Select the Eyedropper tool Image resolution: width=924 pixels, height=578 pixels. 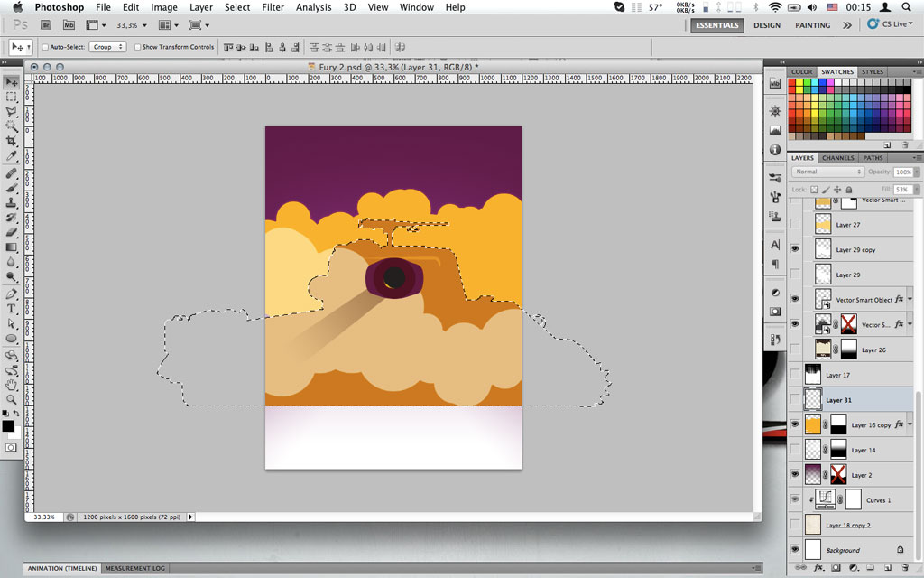pos(12,156)
